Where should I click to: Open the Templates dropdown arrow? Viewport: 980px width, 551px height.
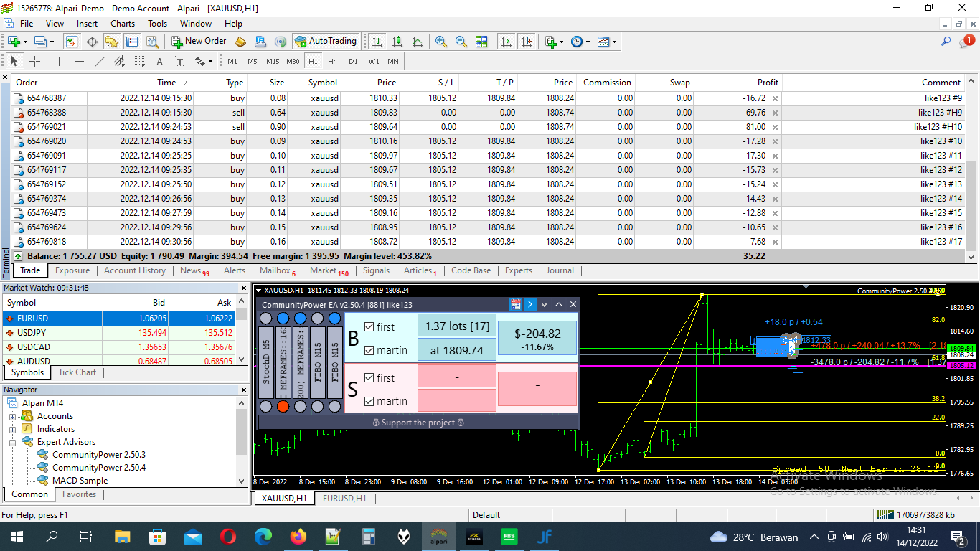point(614,42)
